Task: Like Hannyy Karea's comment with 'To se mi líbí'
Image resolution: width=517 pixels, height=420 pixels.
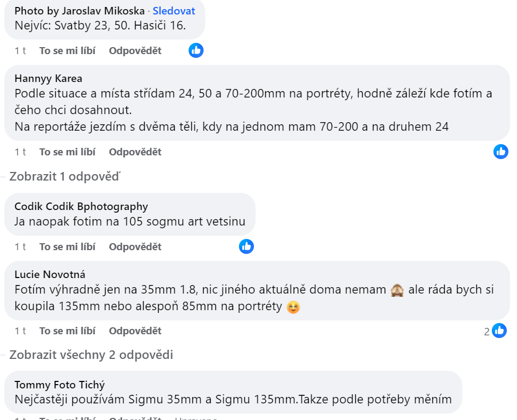Action: (68, 152)
